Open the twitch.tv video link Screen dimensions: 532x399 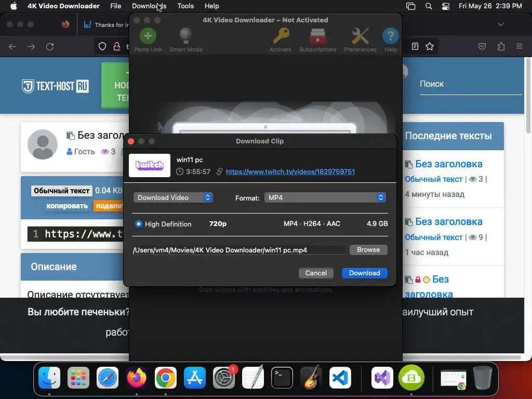tap(290, 171)
